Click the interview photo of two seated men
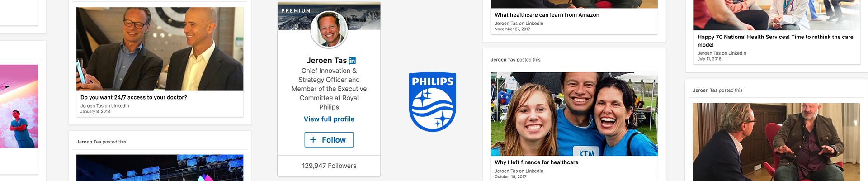Viewport: 868px width, 181px height. click(776, 142)
